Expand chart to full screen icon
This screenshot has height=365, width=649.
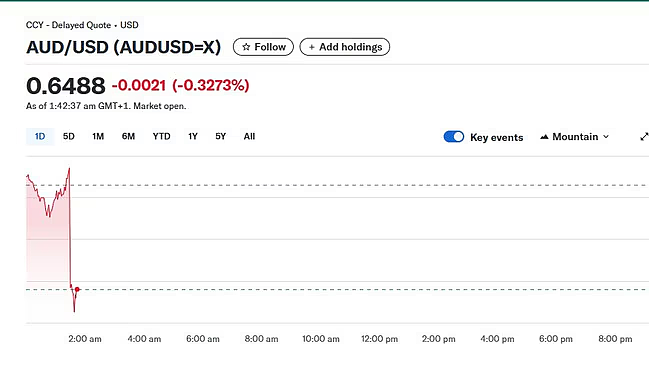tap(644, 137)
